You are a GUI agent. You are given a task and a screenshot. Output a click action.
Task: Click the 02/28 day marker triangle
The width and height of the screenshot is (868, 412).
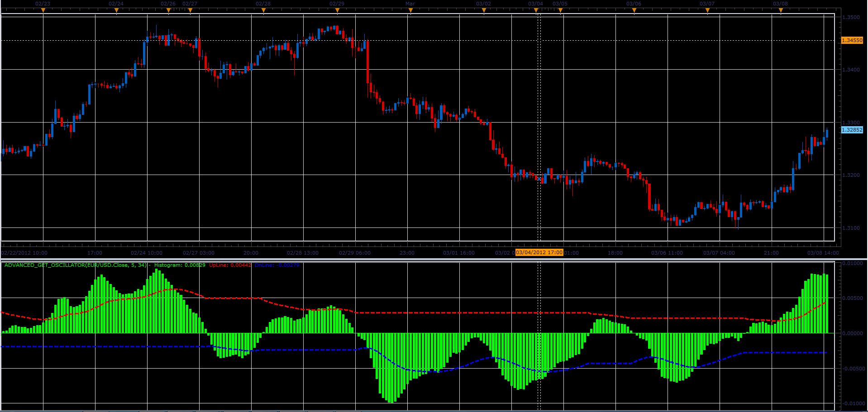[263, 10]
